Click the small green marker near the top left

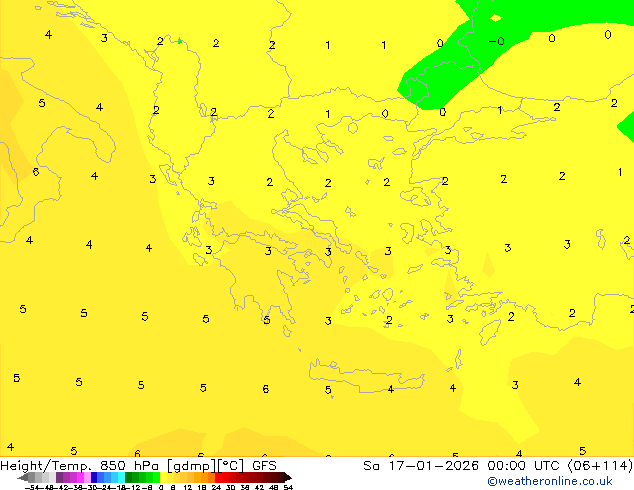pos(180,40)
